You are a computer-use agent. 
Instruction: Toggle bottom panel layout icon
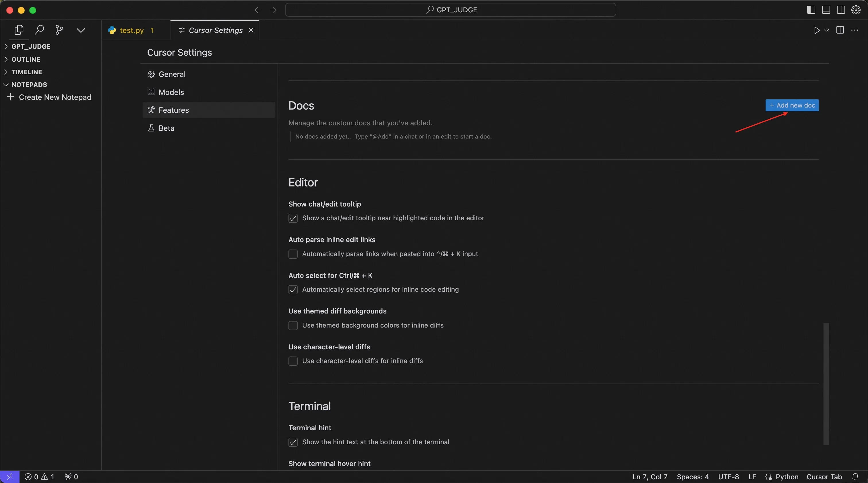pos(826,10)
